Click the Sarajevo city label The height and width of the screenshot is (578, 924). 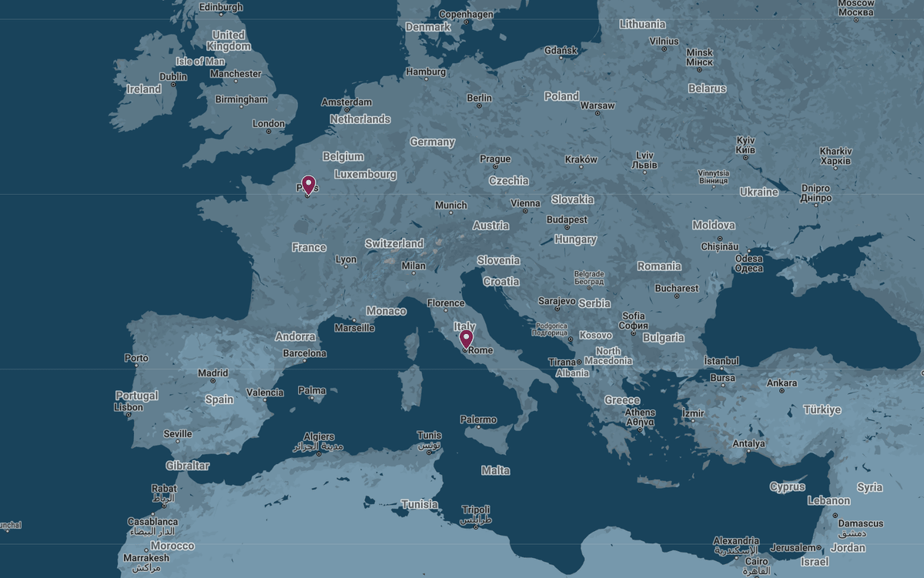(557, 301)
